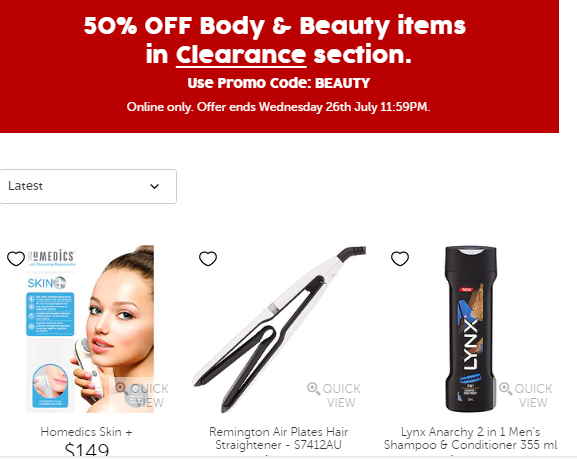577x459 pixels.
Task: Toggle wishlist heart for Lynx shampoo
Action: click(400, 258)
